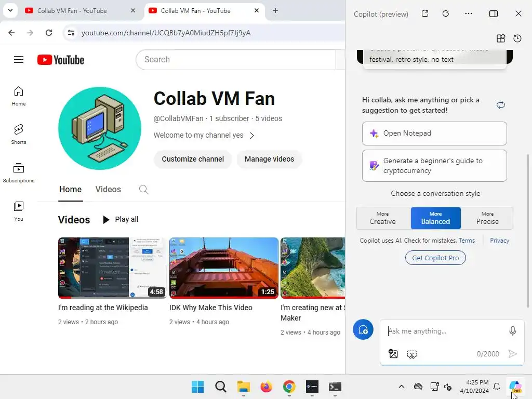This screenshot has height=399, width=532.
Task: Click the YouTube search box
Action: pos(236,60)
